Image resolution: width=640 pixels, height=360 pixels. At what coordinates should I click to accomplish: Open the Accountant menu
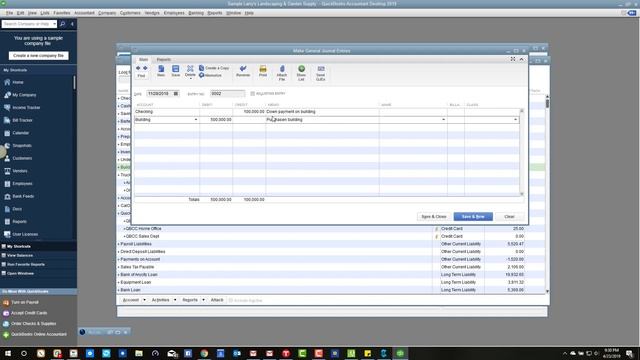84,13
